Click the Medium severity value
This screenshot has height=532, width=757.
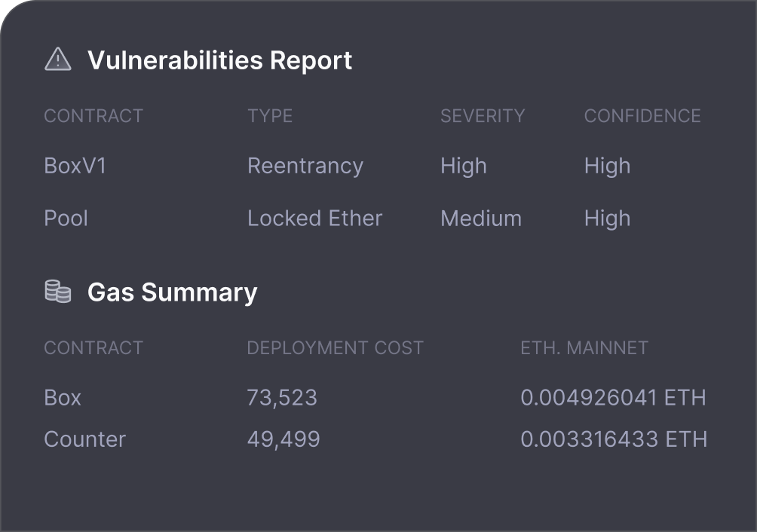point(481,219)
